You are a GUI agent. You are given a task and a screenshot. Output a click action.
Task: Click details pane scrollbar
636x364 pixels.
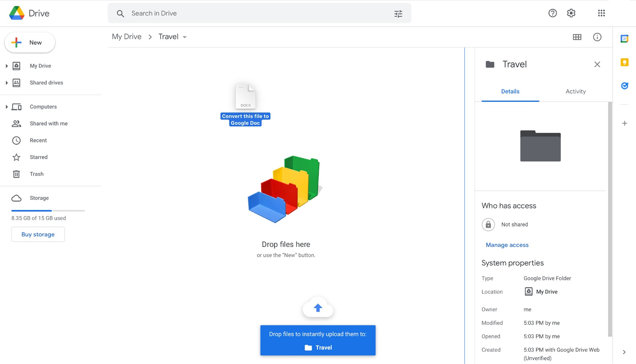pyautogui.click(x=610, y=219)
